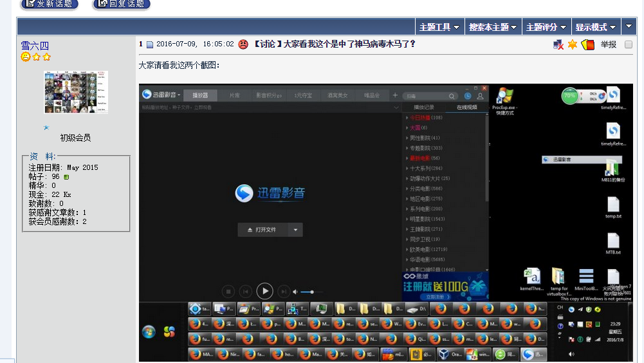The height and width of the screenshot is (363, 644).
Task: Click the blocked-user icon in post header
Action: pos(558,44)
